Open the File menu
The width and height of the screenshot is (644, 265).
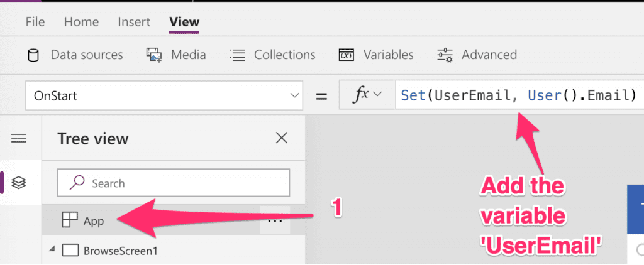pyautogui.click(x=35, y=22)
